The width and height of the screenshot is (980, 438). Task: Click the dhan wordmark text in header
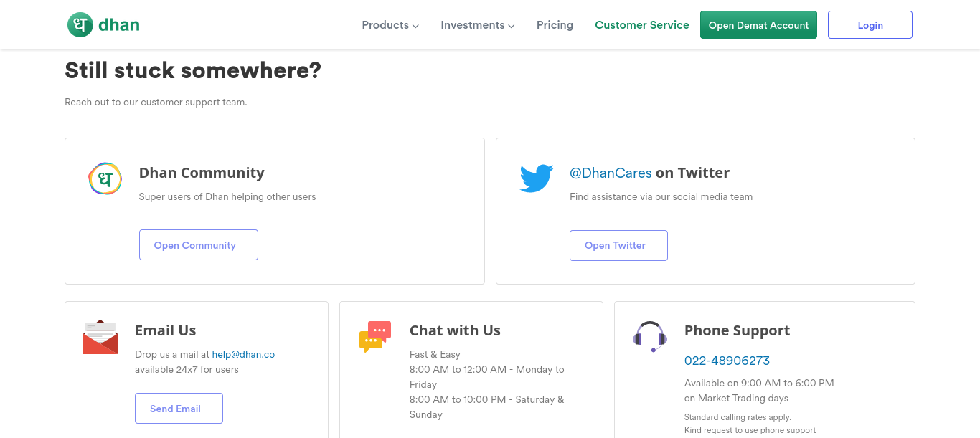[x=119, y=25]
